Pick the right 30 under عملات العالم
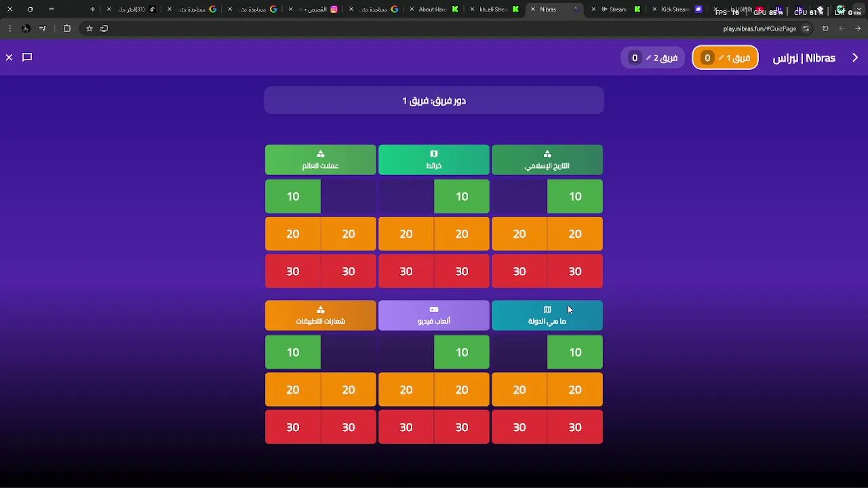Screen dimensions: 868x488 coord(349,271)
